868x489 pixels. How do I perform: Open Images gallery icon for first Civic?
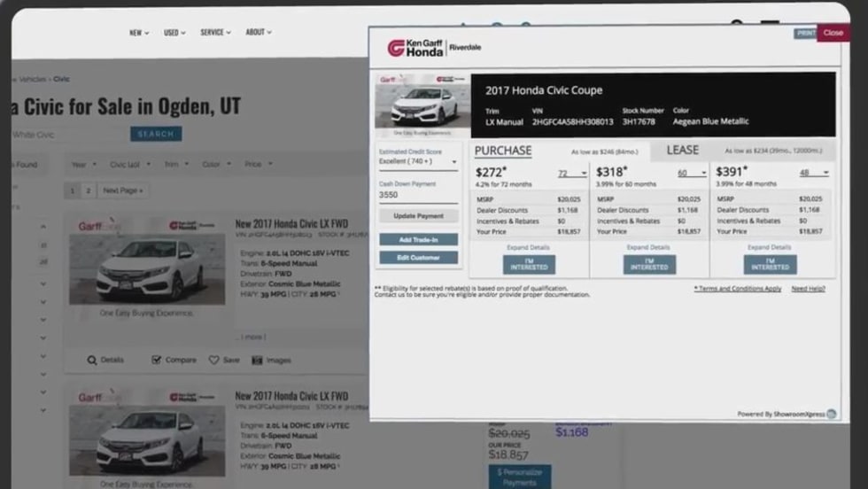[x=258, y=361]
